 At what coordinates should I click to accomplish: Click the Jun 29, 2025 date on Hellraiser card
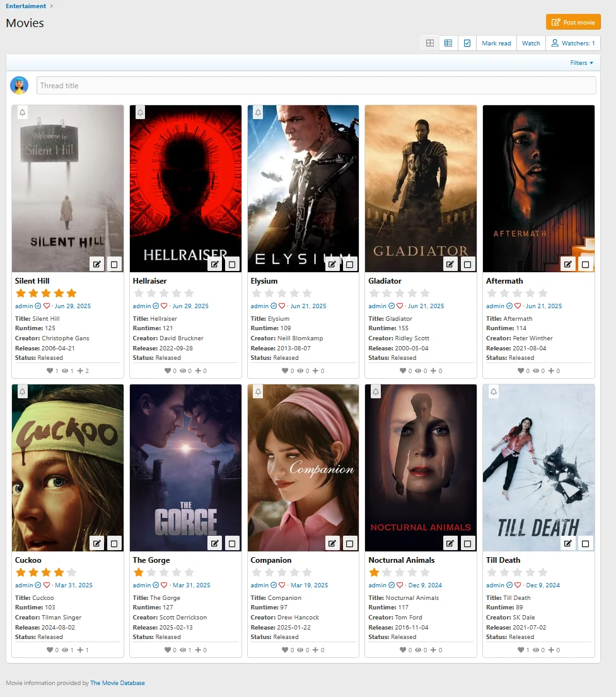(190, 306)
